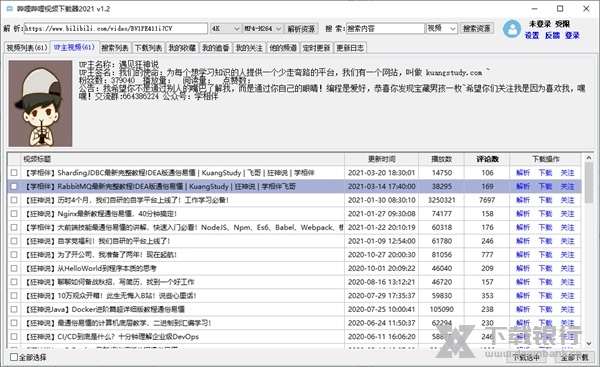
Task: Open the 4K resolution dropdown
Action: pyautogui.click(x=226, y=29)
